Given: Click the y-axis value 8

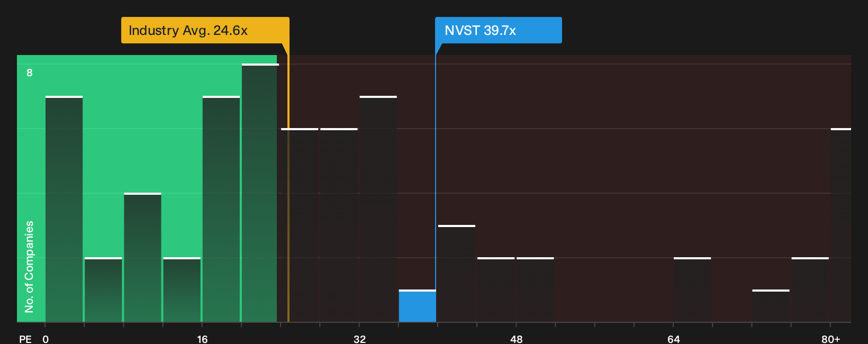Looking at the screenshot, I should [x=30, y=73].
